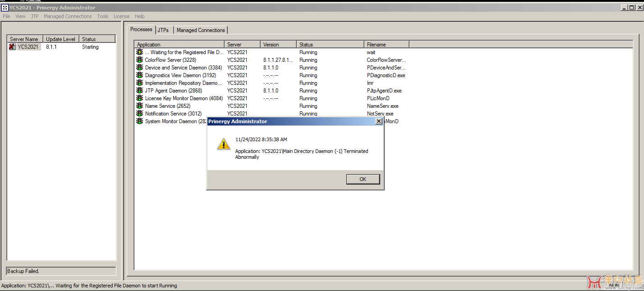The width and height of the screenshot is (644, 291).
Task: Click the 8.1.1 update level cell
Action: coord(51,47)
